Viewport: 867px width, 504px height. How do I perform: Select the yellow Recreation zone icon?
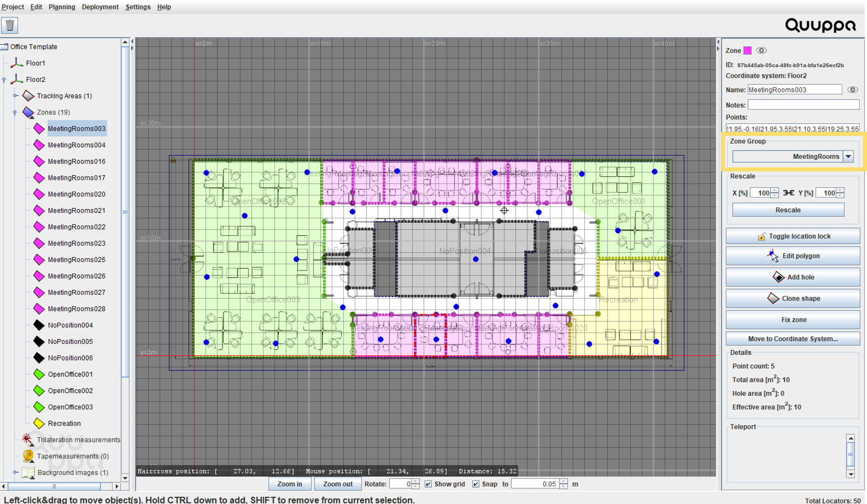click(39, 423)
